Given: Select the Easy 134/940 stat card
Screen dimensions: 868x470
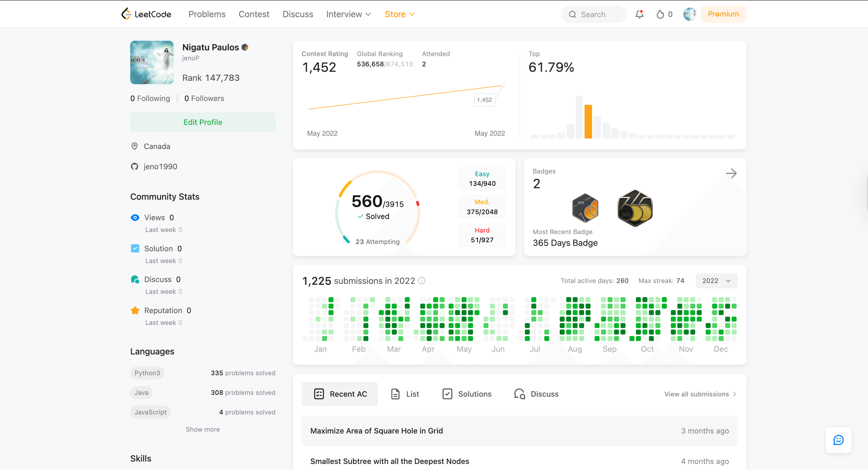Looking at the screenshot, I should click(x=482, y=179).
